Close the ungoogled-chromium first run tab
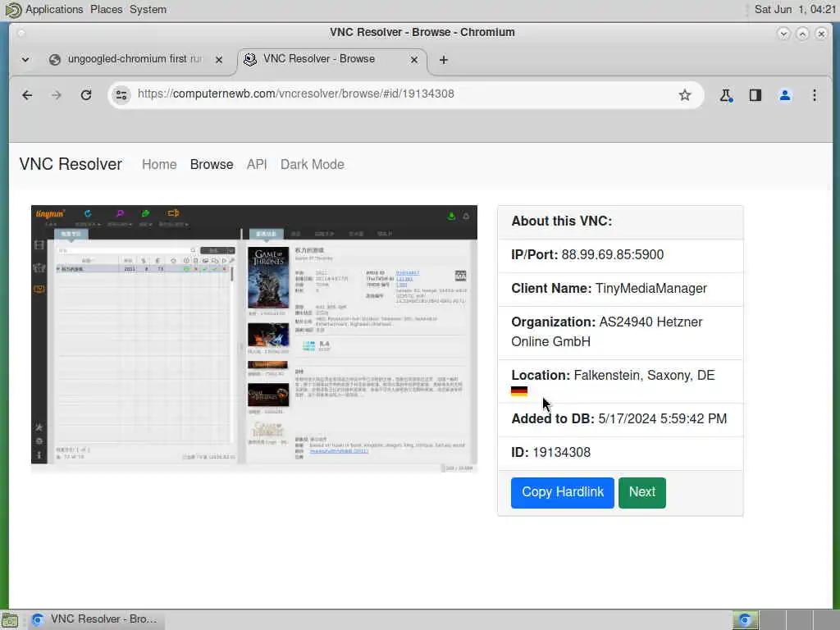 (218, 60)
